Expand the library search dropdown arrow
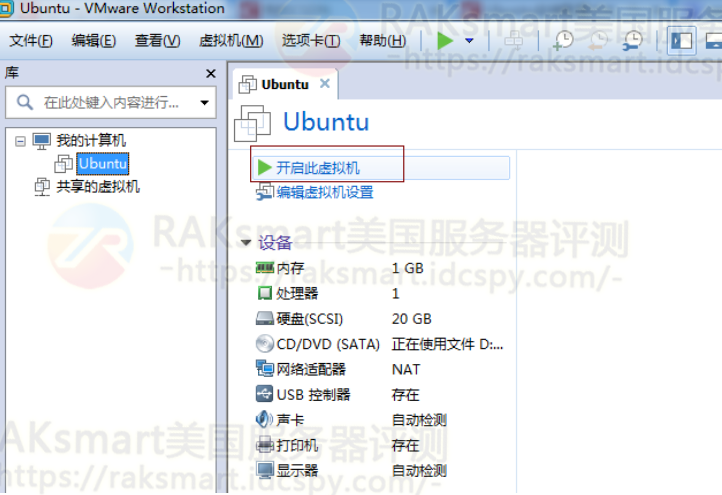 click(x=204, y=103)
